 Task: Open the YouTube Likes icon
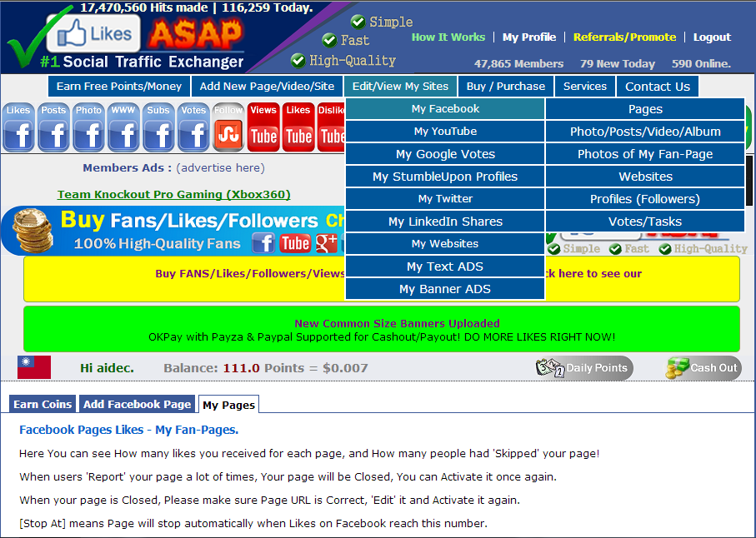(x=298, y=127)
